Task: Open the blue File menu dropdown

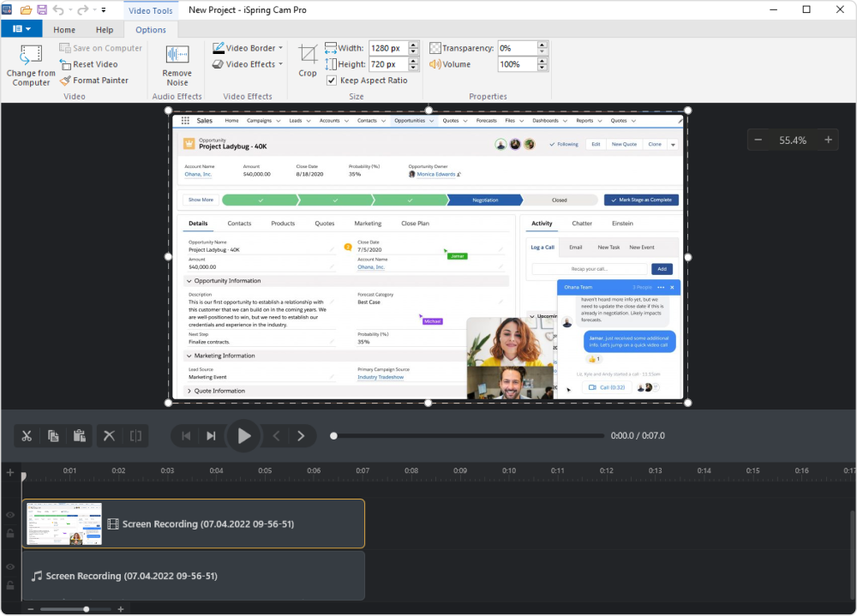Action: coord(21,29)
